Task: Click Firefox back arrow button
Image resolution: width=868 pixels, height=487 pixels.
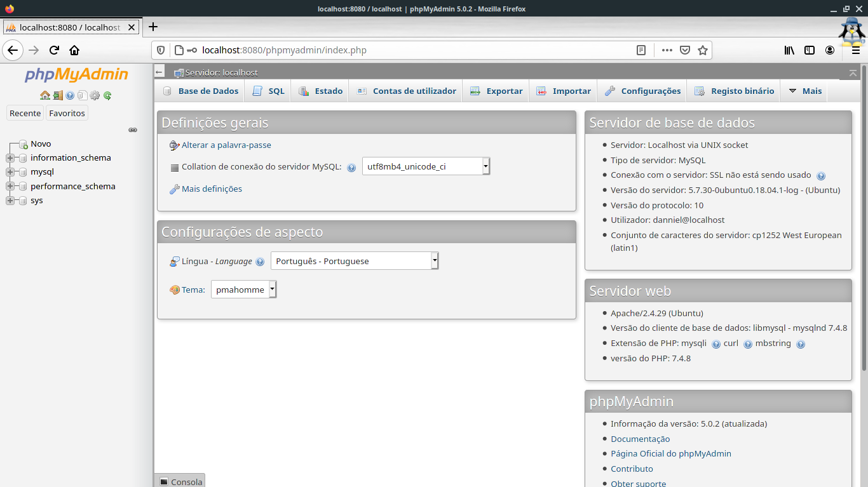Action: click(x=13, y=50)
